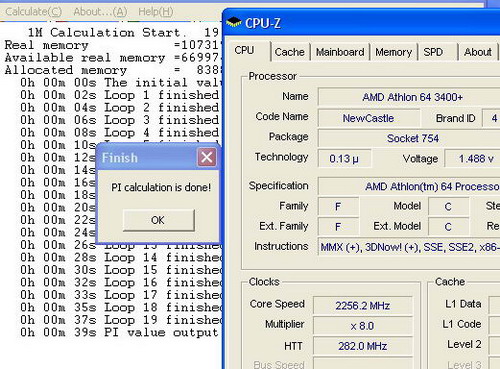Switch to the Cache tab in CPU-Z

(x=290, y=52)
